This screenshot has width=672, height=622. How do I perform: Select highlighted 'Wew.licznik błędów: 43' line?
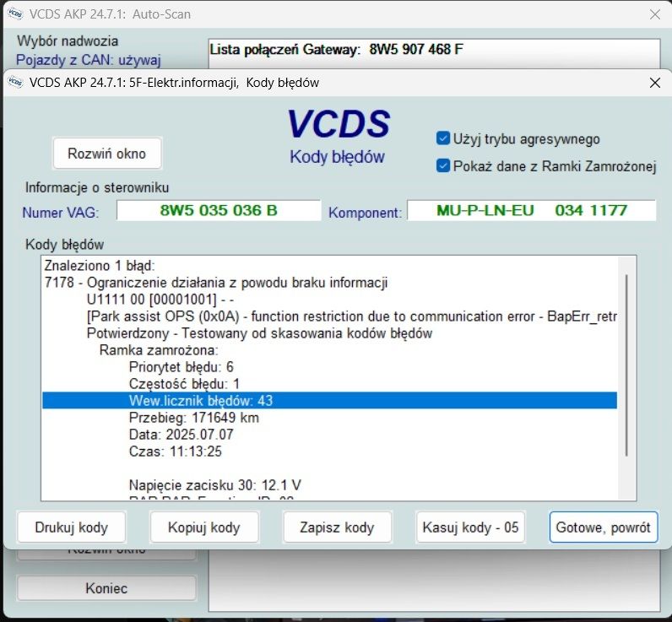[329, 401]
